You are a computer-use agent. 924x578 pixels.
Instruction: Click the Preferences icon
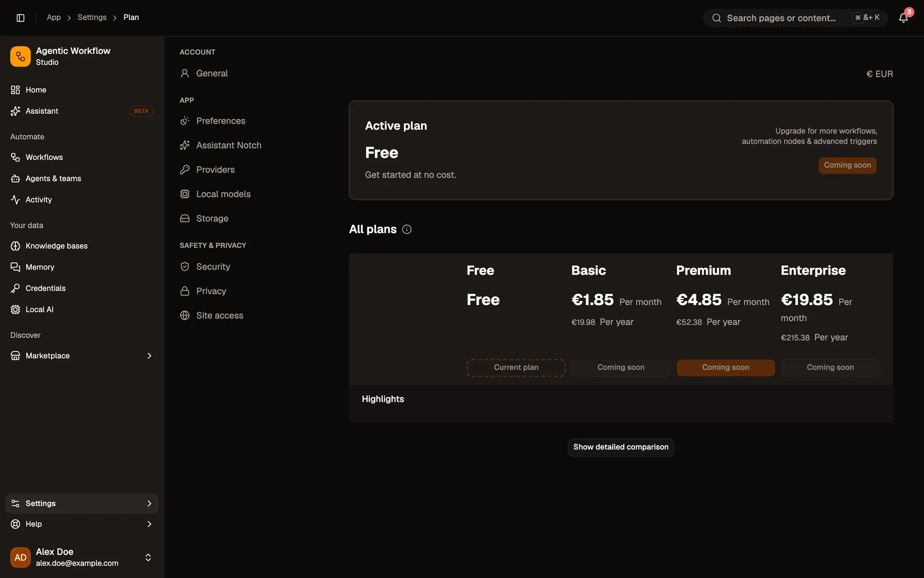[185, 121]
